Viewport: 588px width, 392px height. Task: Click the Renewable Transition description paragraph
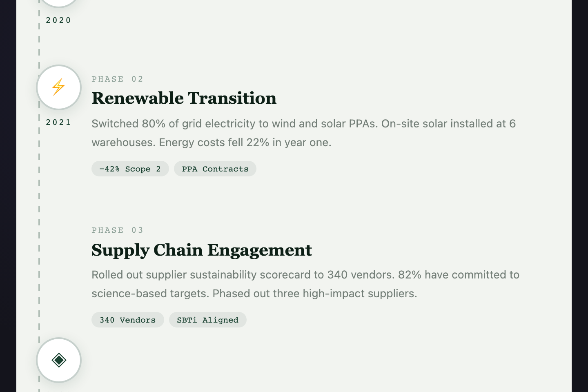(304, 133)
